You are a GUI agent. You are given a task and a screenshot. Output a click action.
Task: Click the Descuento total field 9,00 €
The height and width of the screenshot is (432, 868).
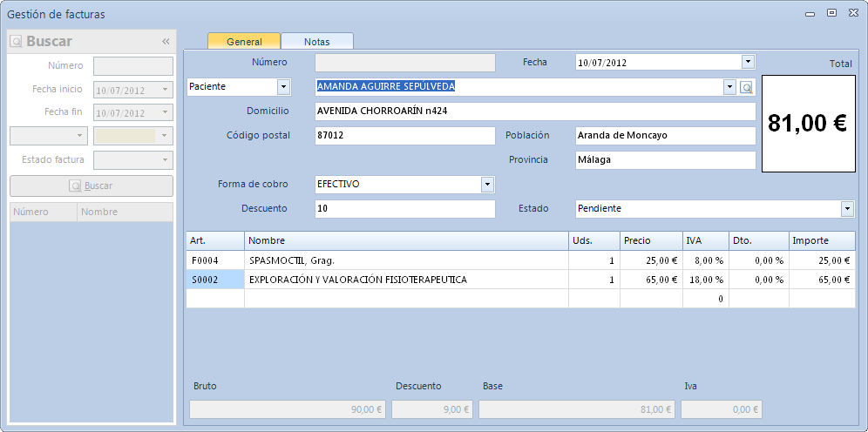[x=432, y=409]
